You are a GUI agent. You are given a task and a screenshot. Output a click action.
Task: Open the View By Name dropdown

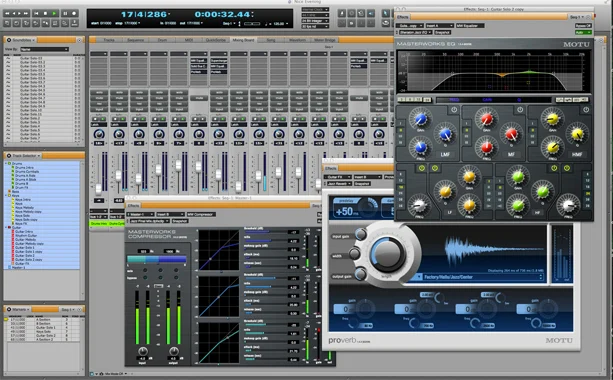(44, 49)
